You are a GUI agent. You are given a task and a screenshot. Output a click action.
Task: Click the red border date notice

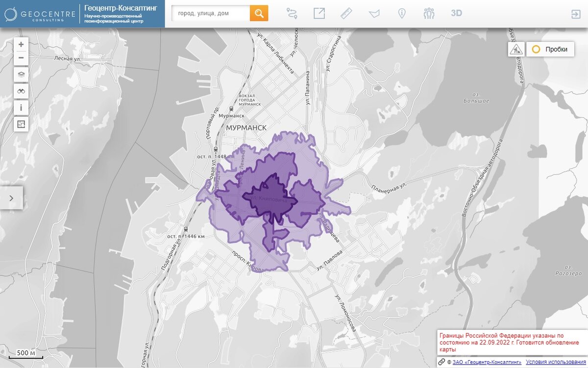(x=510, y=342)
